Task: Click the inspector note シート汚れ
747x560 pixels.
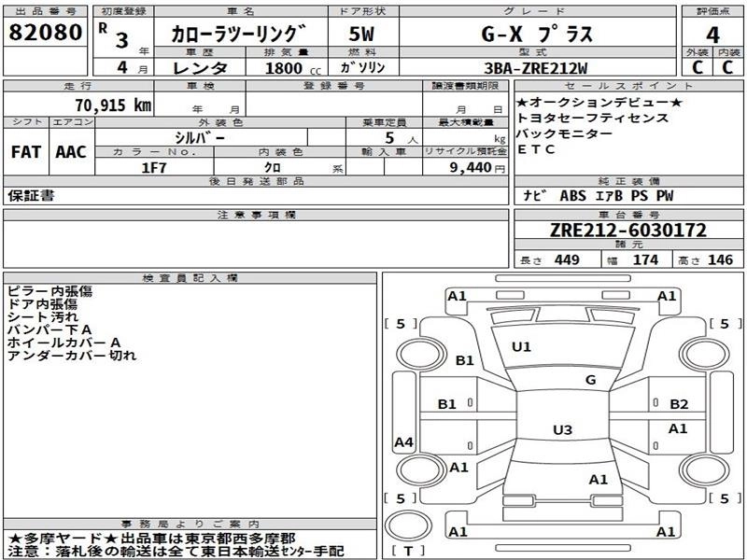Action: (42, 316)
